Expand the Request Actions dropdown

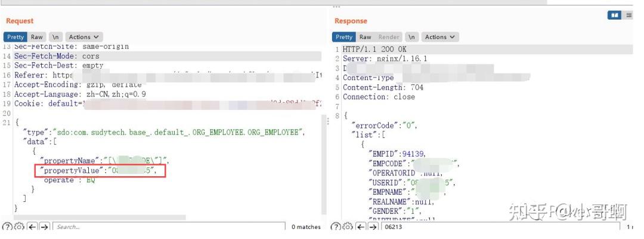point(84,37)
